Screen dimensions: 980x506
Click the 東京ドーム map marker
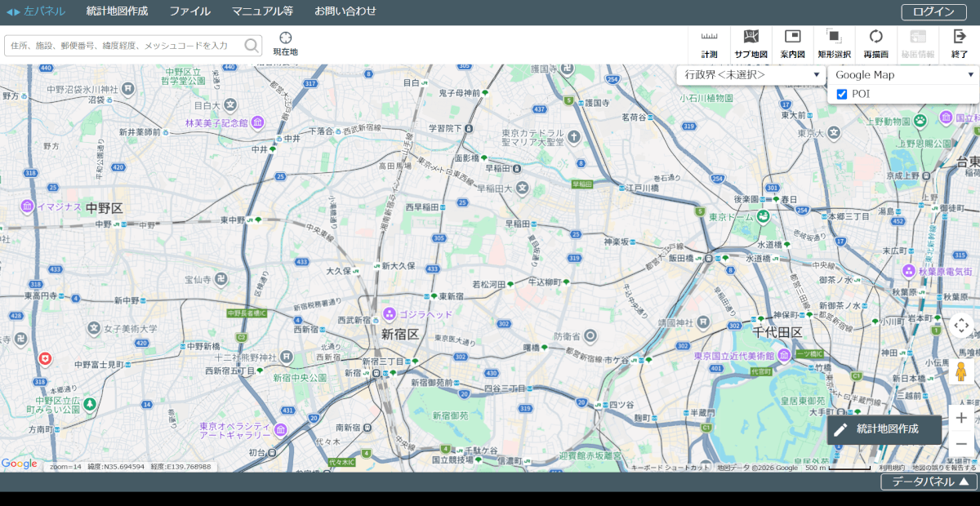pyautogui.click(x=763, y=217)
